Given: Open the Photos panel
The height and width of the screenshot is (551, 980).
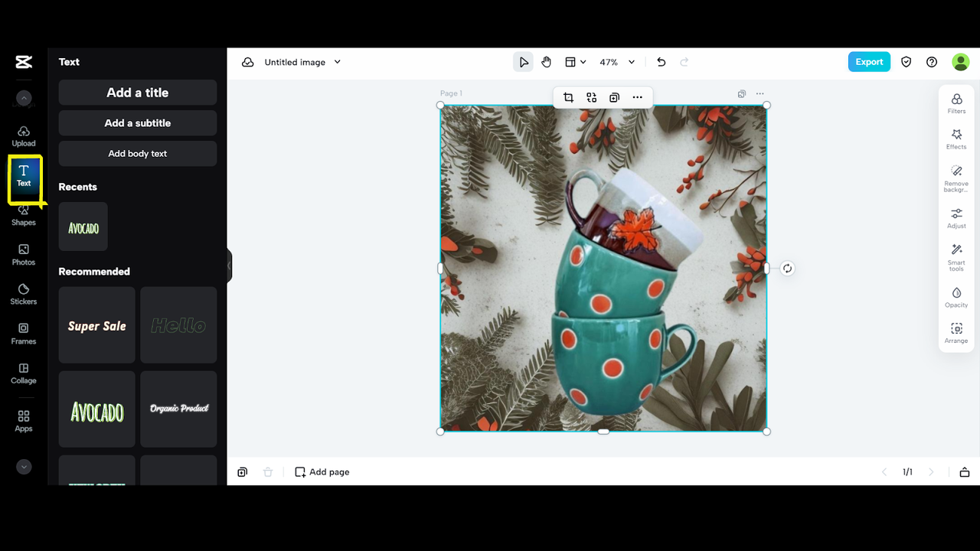Looking at the screenshot, I should click(24, 255).
